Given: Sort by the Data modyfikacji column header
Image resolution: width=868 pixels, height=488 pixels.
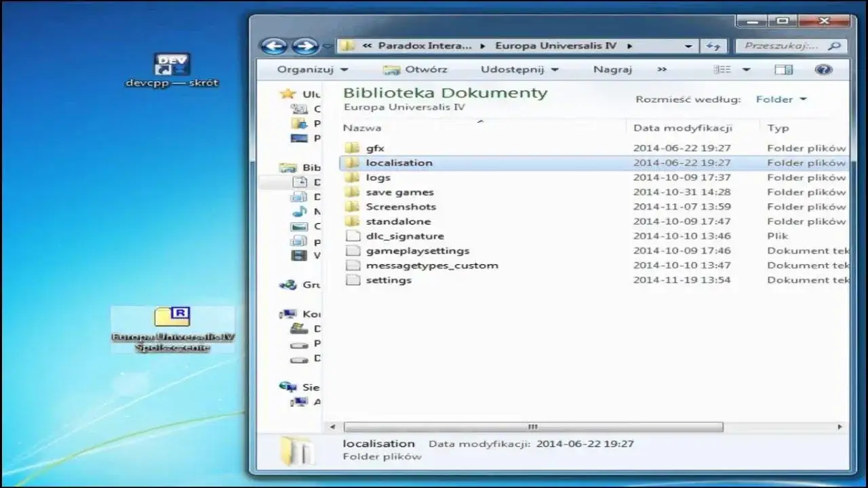Looking at the screenshot, I should pos(682,127).
